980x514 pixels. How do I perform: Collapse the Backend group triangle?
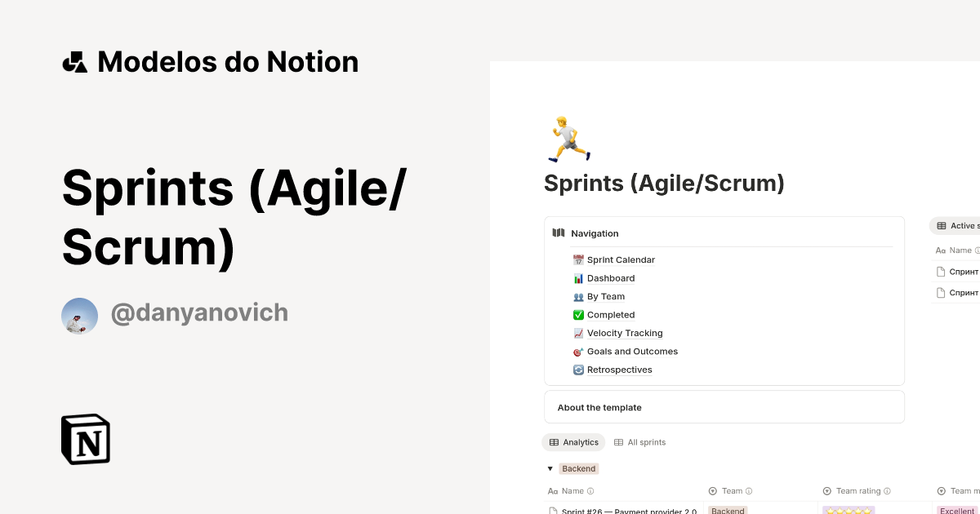(550, 468)
